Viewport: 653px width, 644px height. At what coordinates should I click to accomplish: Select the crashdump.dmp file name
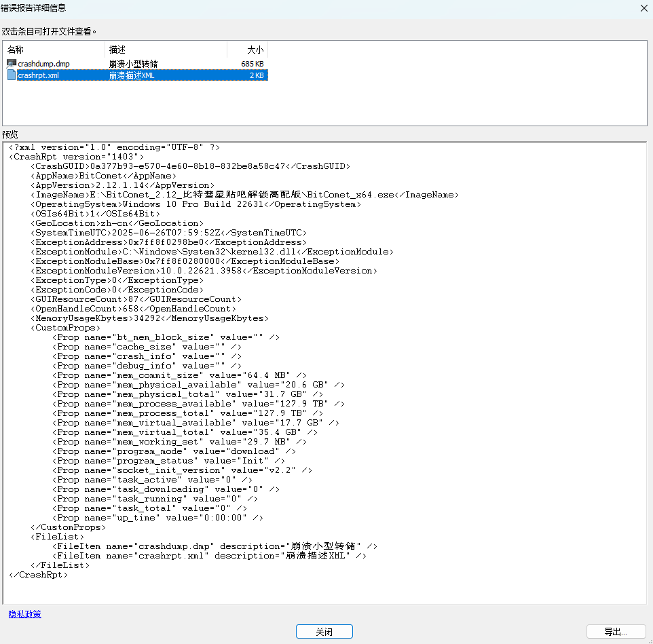pyautogui.click(x=43, y=64)
